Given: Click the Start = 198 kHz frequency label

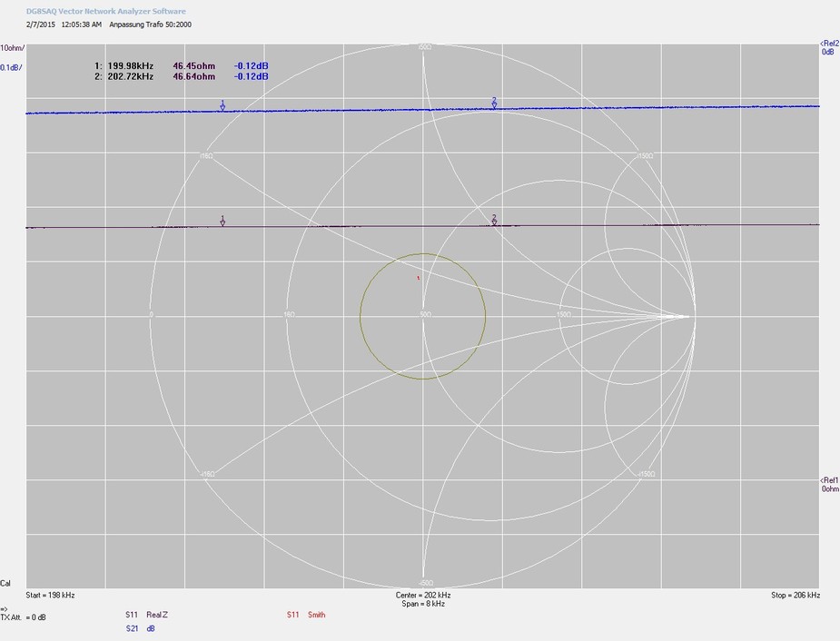Looking at the screenshot, I should pyautogui.click(x=51, y=595).
